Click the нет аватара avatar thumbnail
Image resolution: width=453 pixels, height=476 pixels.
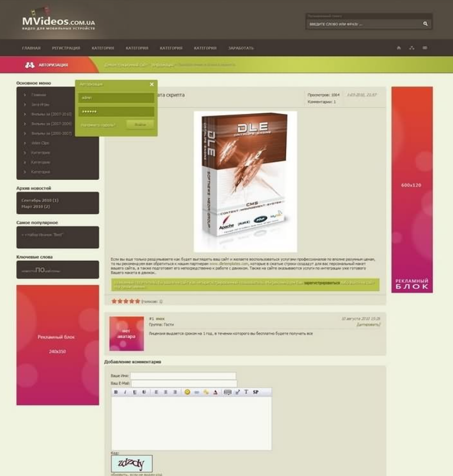click(x=126, y=334)
